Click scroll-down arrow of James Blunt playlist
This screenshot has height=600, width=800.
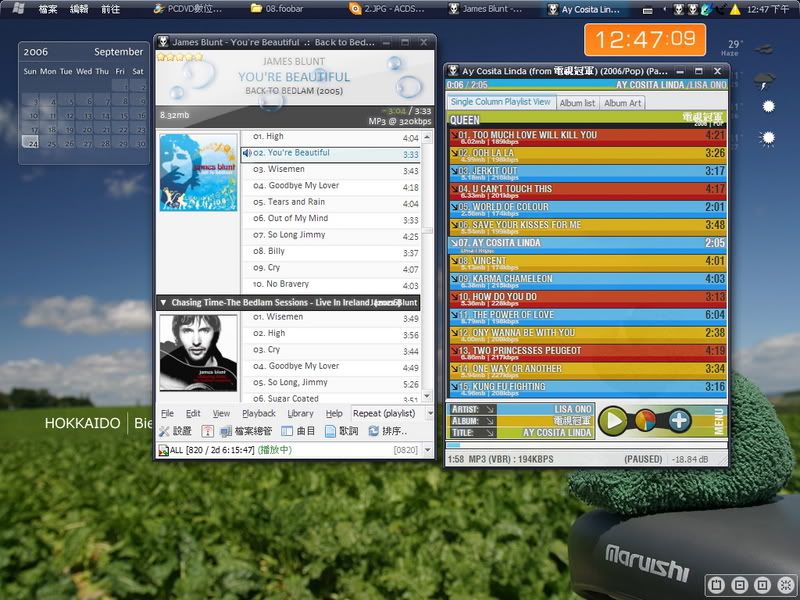click(427, 395)
